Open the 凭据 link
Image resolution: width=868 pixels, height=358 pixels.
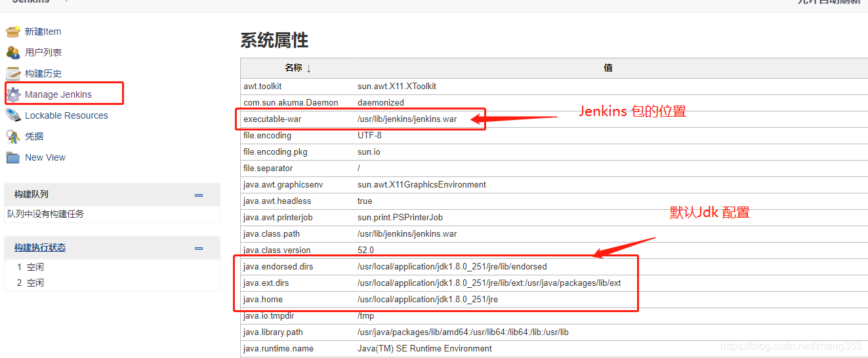pyautogui.click(x=34, y=136)
